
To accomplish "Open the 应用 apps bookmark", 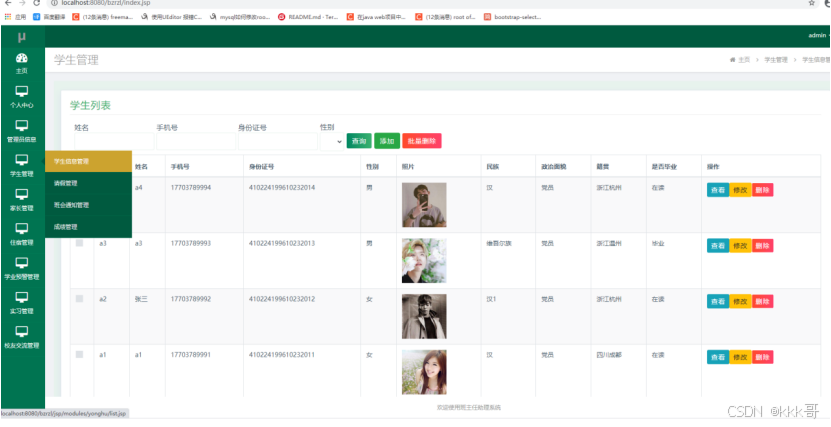I will tap(15, 17).
